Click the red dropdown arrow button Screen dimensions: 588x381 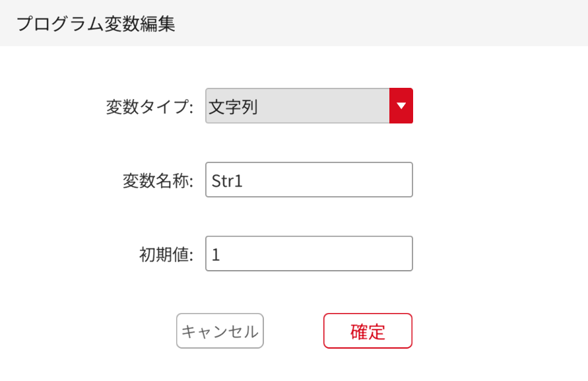(x=401, y=106)
